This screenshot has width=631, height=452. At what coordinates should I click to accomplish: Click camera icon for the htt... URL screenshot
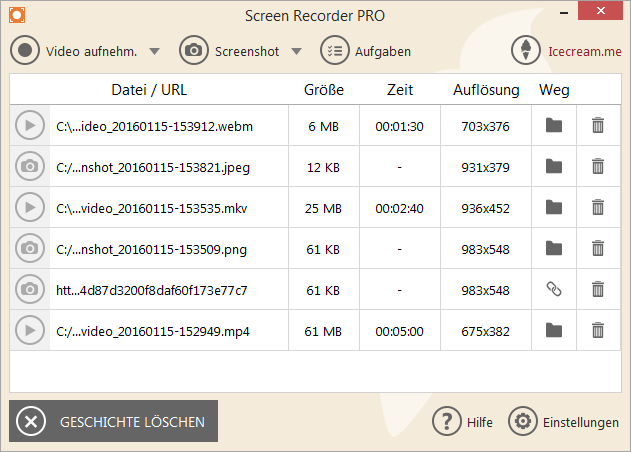coord(30,289)
